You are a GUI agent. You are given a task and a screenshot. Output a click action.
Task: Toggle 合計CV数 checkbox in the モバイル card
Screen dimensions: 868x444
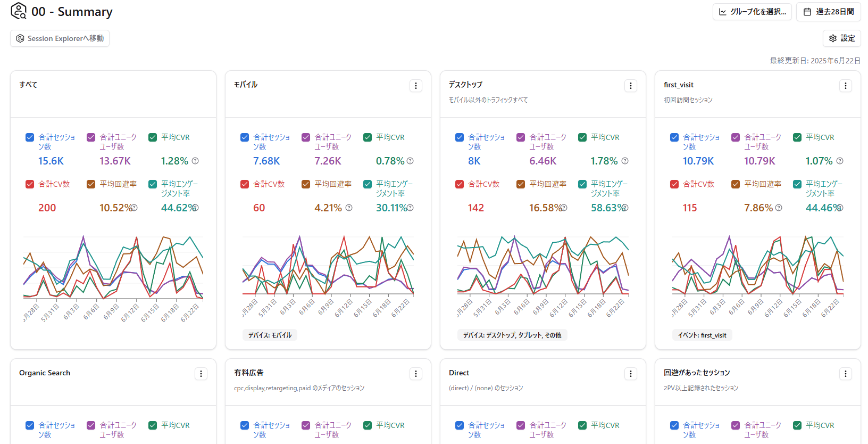coord(245,184)
